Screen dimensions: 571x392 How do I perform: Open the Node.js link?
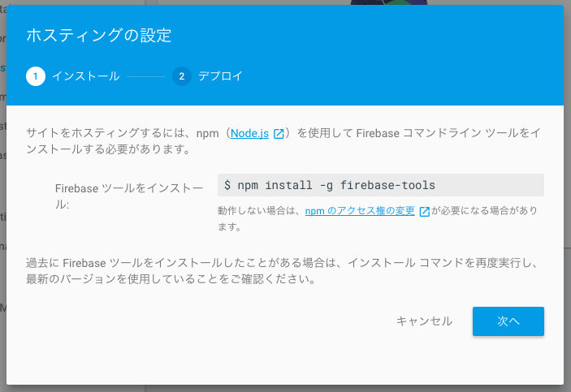coord(250,134)
